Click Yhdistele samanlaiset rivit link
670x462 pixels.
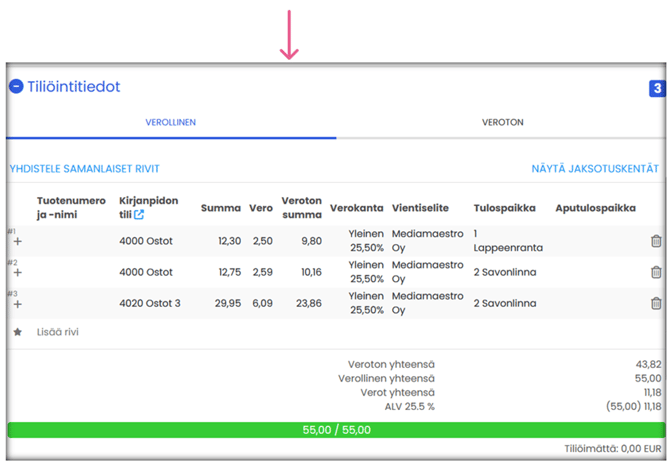coord(84,169)
